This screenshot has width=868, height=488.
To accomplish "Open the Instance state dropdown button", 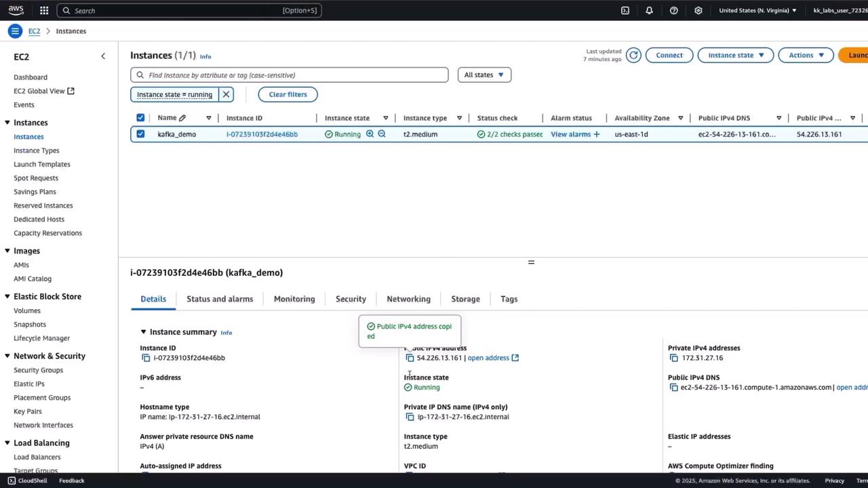I will [x=736, y=55].
